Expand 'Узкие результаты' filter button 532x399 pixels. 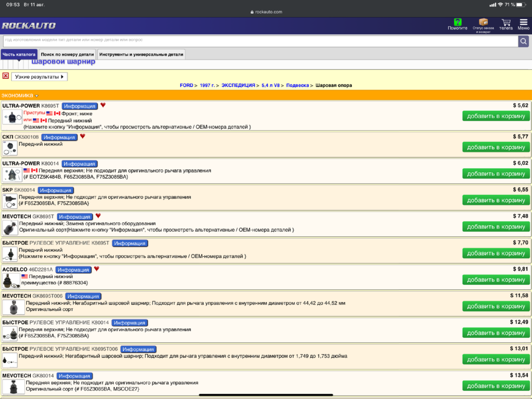click(39, 77)
